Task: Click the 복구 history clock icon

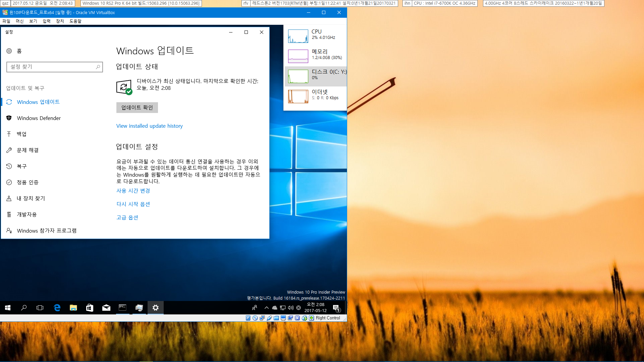Action: (x=9, y=166)
